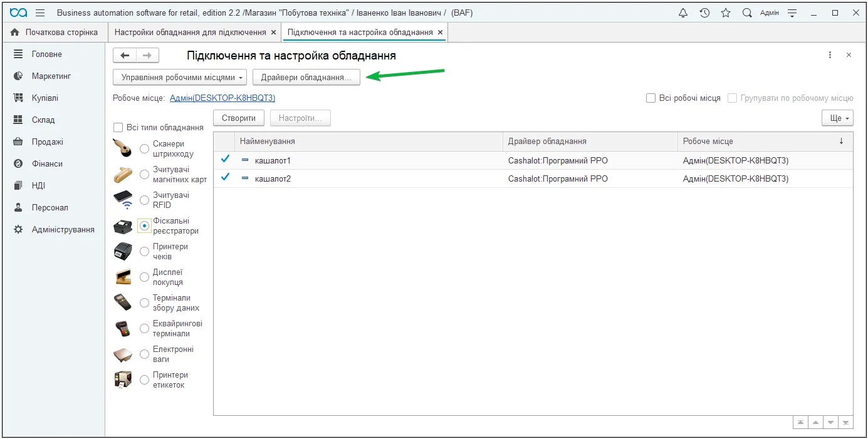Expand the Управління робочими місцями dropdown

pos(180,78)
